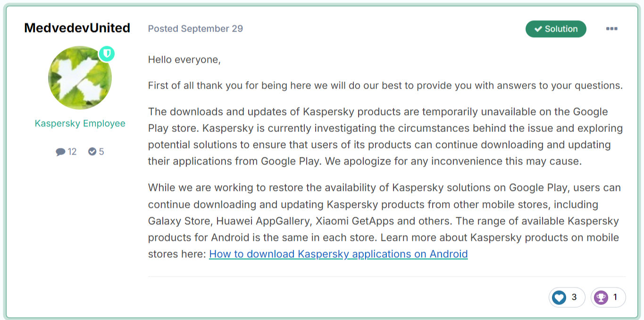Click the paragraph starting "First of all thank you"
Screen dimensions: 644x320
click(x=385, y=86)
